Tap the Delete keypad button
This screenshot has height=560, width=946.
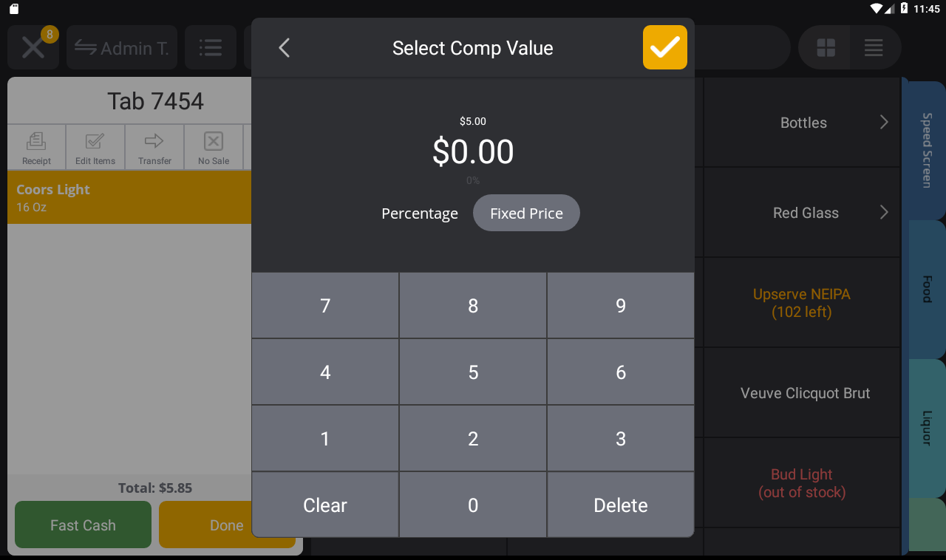pos(621,505)
